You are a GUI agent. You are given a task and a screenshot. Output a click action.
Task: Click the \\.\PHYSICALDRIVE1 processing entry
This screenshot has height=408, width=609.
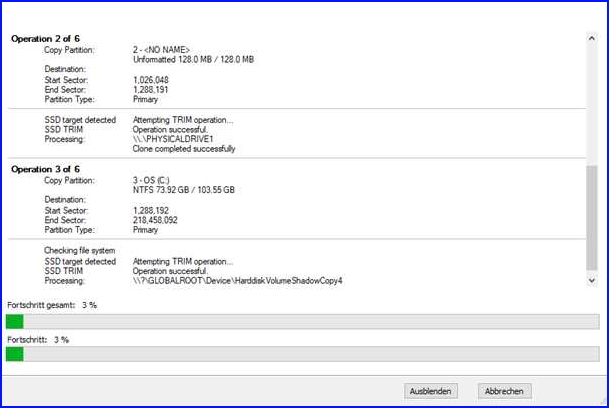tap(166, 139)
